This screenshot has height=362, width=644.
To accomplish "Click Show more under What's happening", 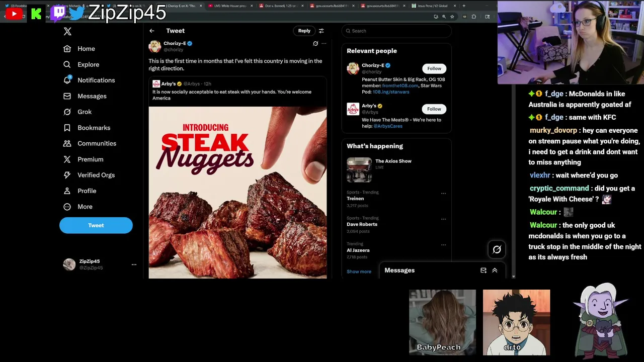I will (359, 271).
